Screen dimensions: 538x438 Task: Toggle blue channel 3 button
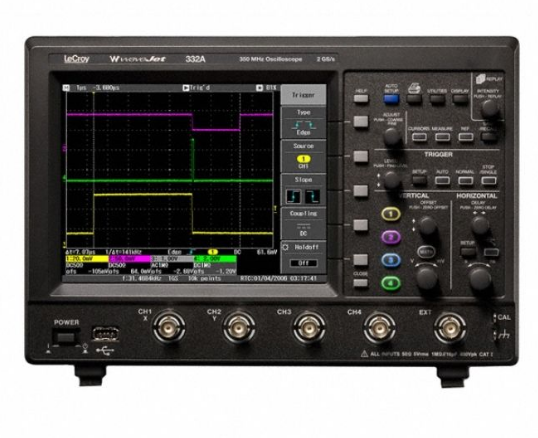391,260
